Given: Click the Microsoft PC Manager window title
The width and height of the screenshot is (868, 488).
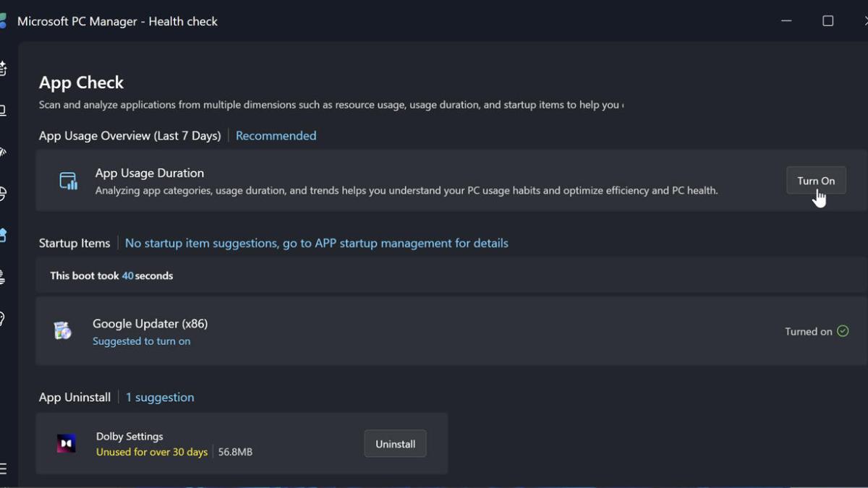Looking at the screenshot, I should [117, 22].
